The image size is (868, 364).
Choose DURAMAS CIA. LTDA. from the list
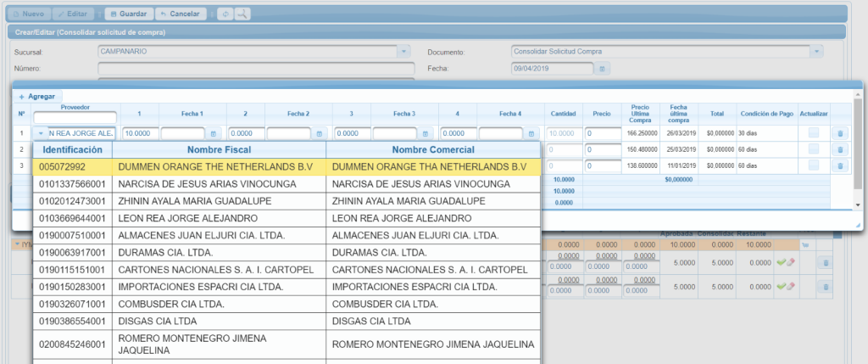pos(287,253)
